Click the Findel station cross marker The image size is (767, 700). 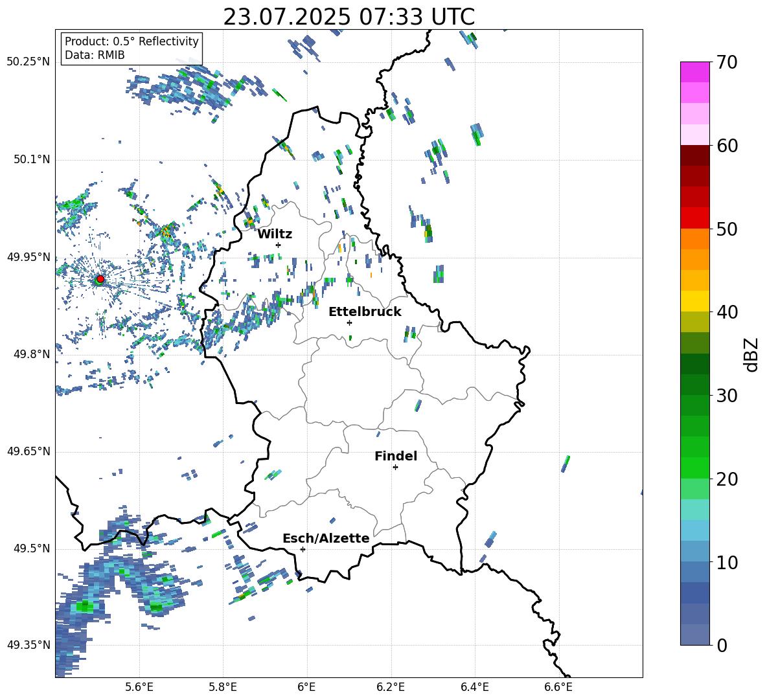[395, 468]
